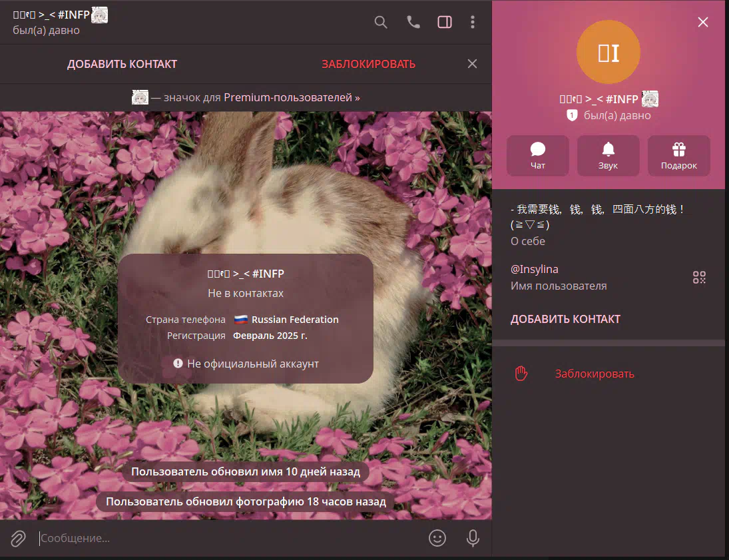Click the orange profile avatar circle
The width and height of the screenshot is (729, 560).
[x=608, y=53]
